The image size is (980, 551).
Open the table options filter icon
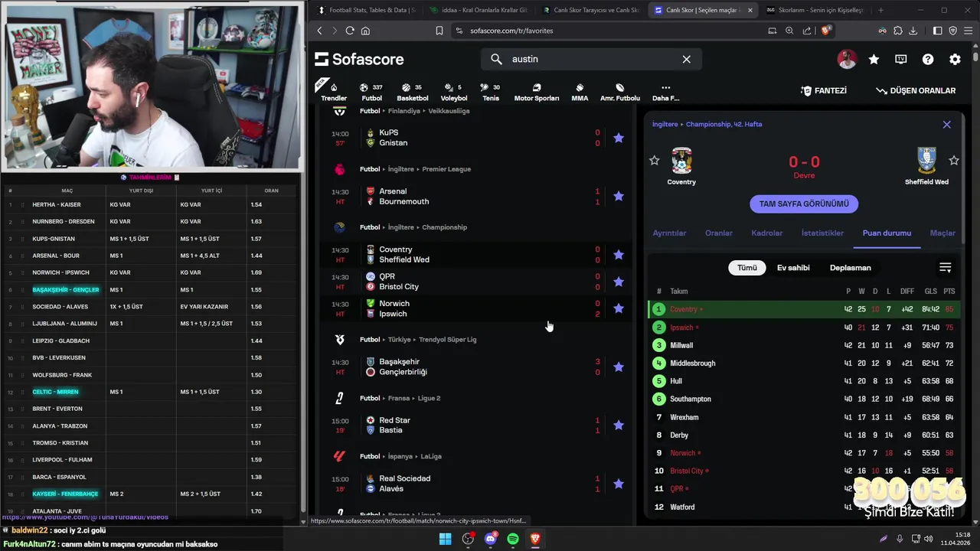click(946, 268)
